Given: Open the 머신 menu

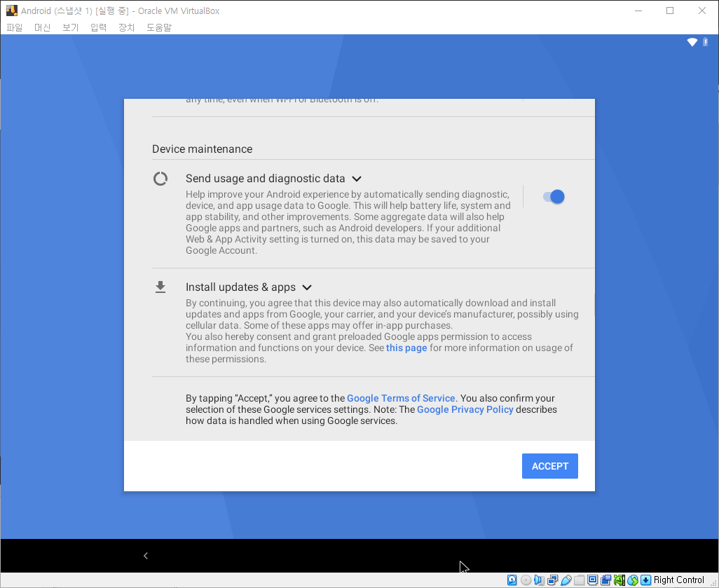Looking at the screenshot, I should pyautogui.click(x=43, y=27).
